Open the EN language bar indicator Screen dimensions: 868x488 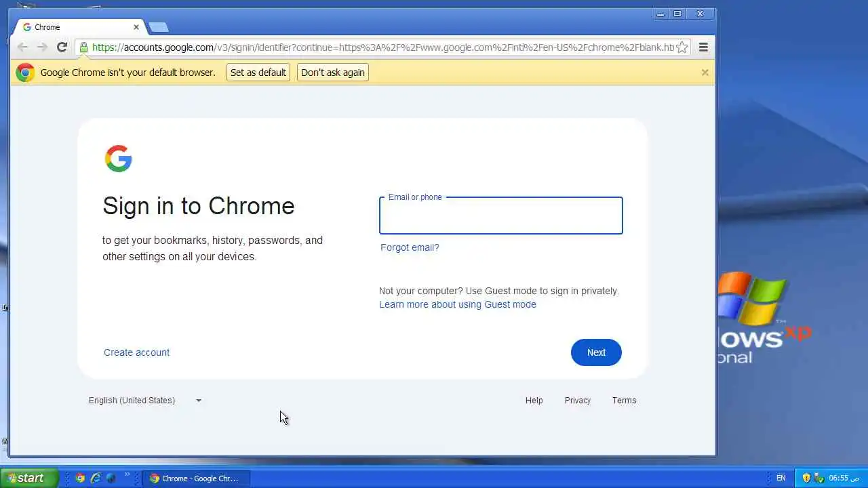781,478
